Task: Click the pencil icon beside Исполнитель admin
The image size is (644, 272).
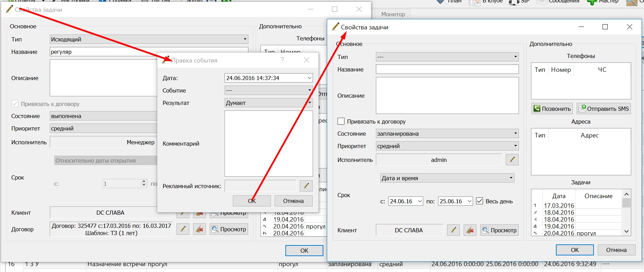Action: pos(512,159)
